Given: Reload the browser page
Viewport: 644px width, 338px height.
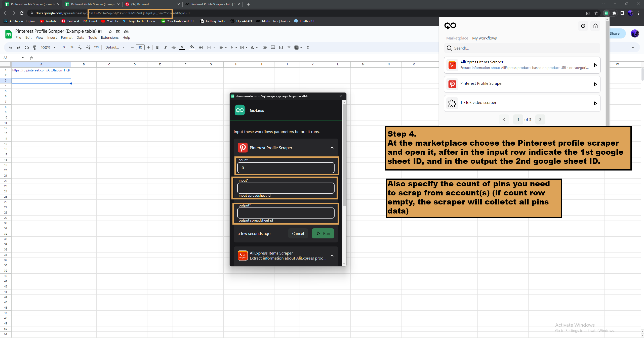Looking at the screenshot, I should [22, 13].
